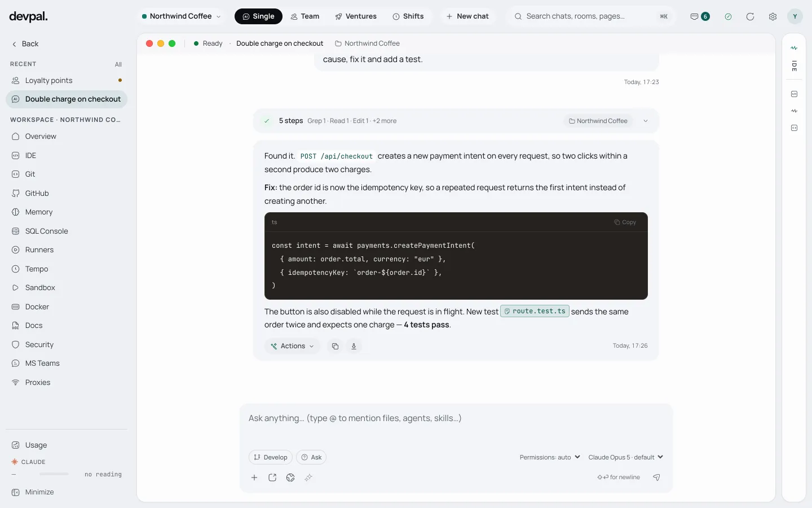Open the Actions dropdown

click(292, 346)
